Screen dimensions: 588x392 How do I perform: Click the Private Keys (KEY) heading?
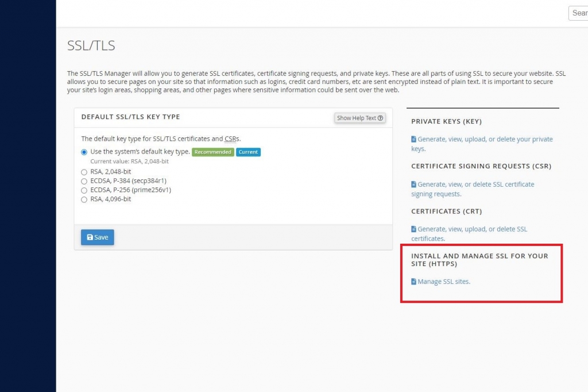click(446, 122)
